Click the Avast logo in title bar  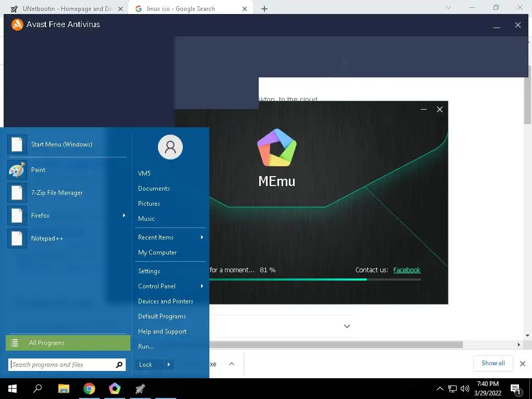click(x=17, y=24)
